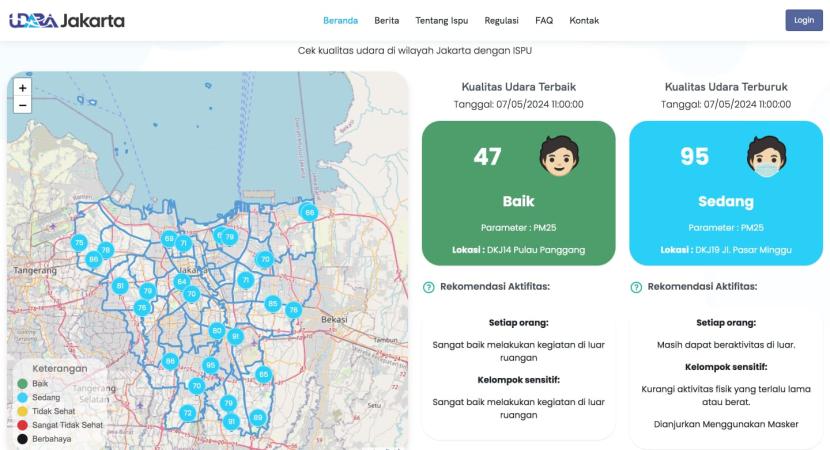830x450 pixels.
Task: Click the Udara Jakarta logo
Action: click(x=67, y=20)
